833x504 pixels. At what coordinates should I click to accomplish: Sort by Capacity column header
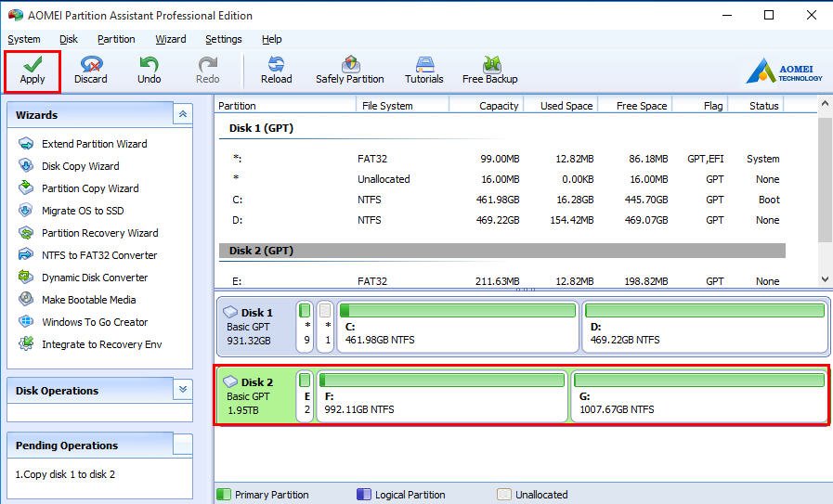coord(486,106)
